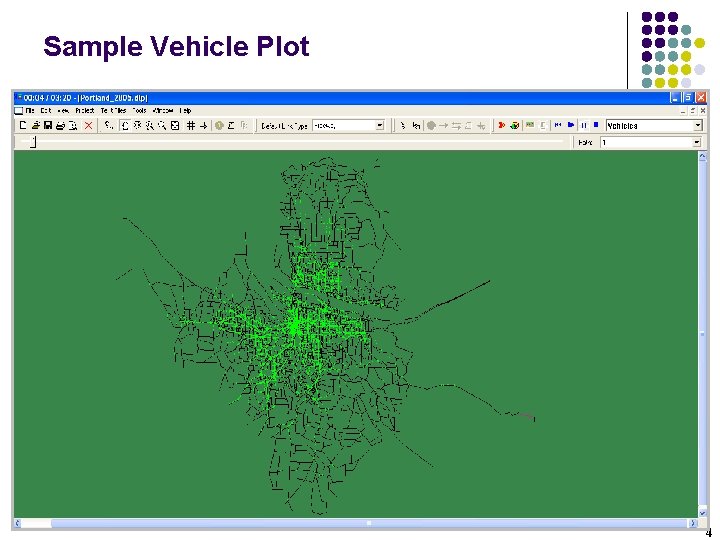720x540 pixels.
Task: Click the zoom magnifier icon left of the boxed X
Action: point(162,125)
